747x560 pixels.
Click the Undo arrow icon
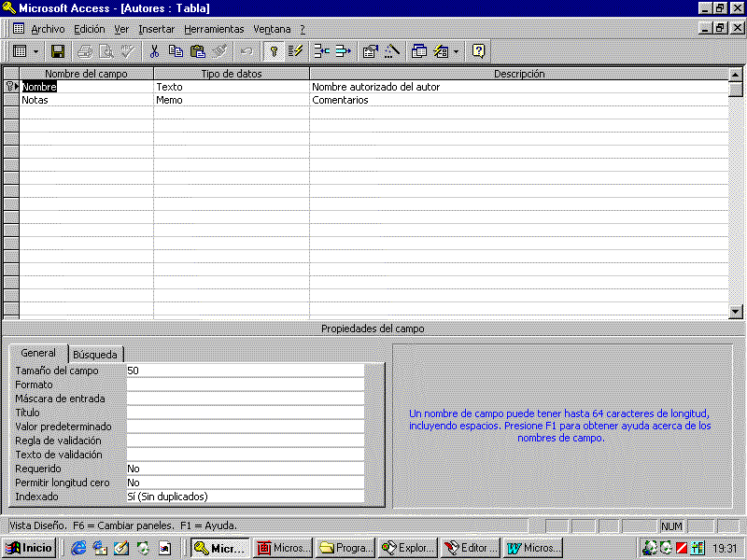pos(247,51)
